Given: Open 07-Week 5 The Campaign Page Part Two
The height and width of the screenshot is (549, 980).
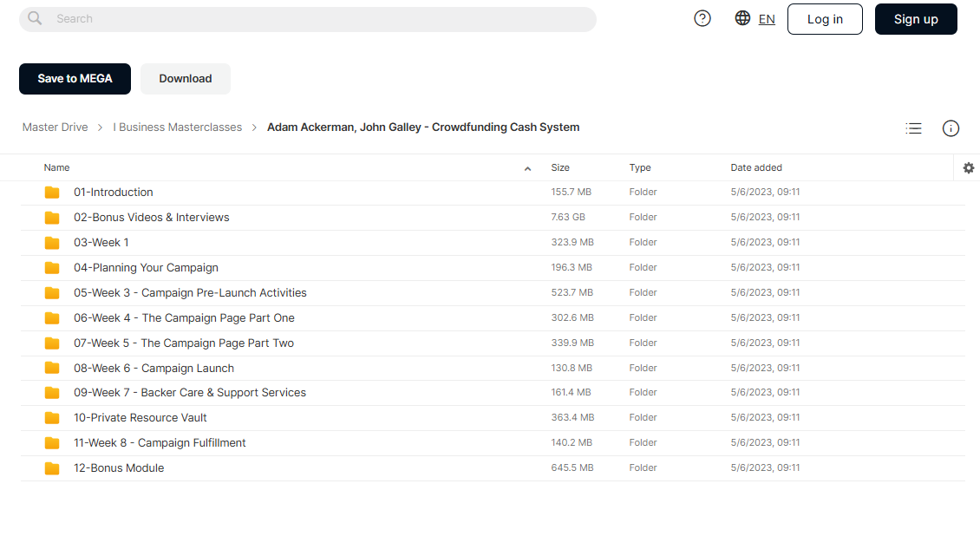Looking at the screenshot, I should tap(184, 343).
